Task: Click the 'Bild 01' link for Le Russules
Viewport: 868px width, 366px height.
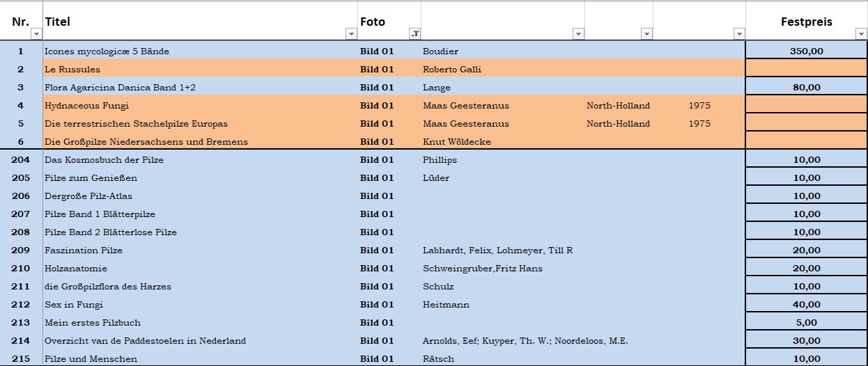Action: (x=377, y=70)
